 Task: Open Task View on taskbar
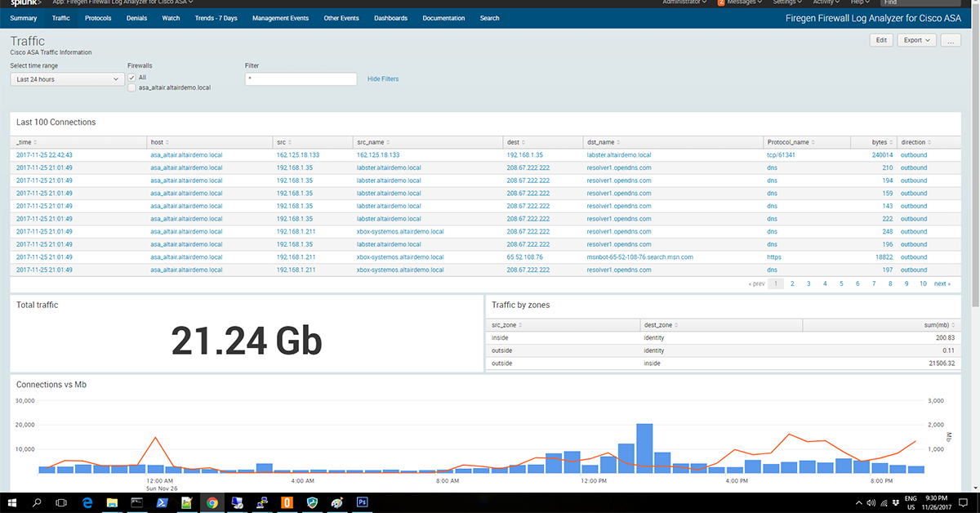pyautogui.click(x=62, y=503)
